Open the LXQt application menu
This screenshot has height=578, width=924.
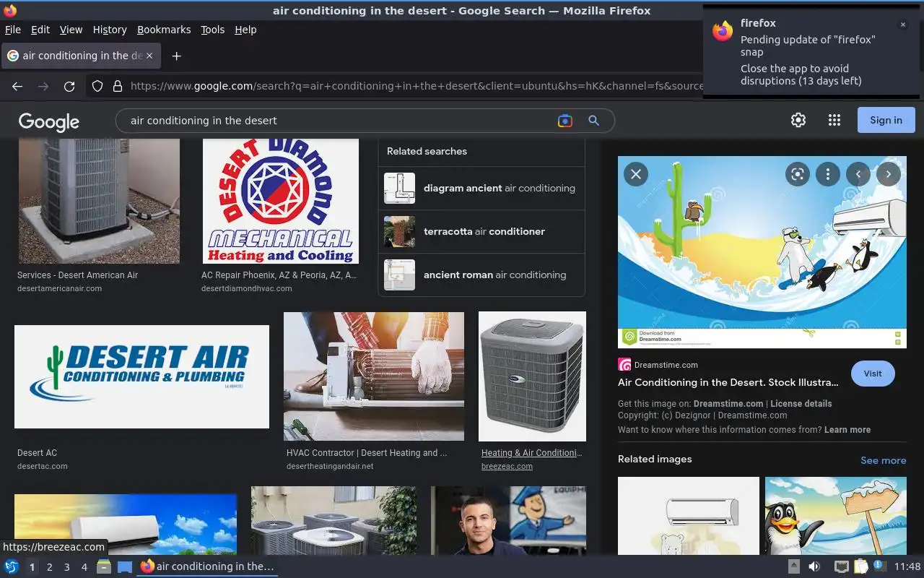click(12, 566)
